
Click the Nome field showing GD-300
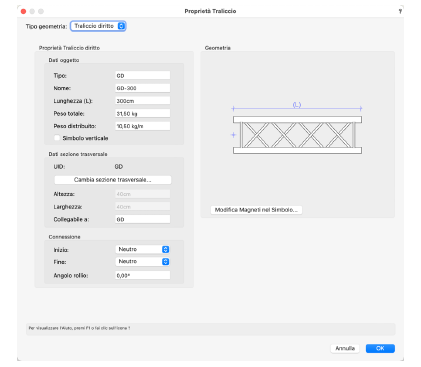[x=143, y=88]
